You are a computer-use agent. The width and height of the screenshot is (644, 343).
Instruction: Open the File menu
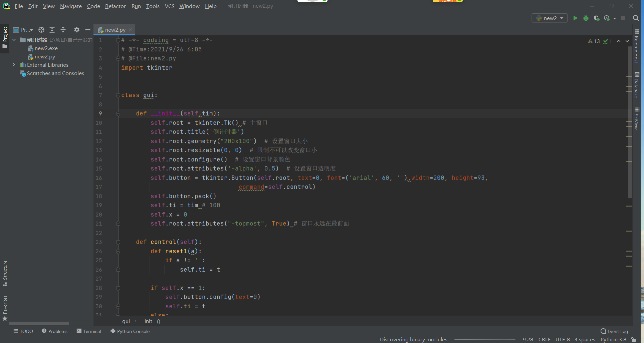pos(19,6)
